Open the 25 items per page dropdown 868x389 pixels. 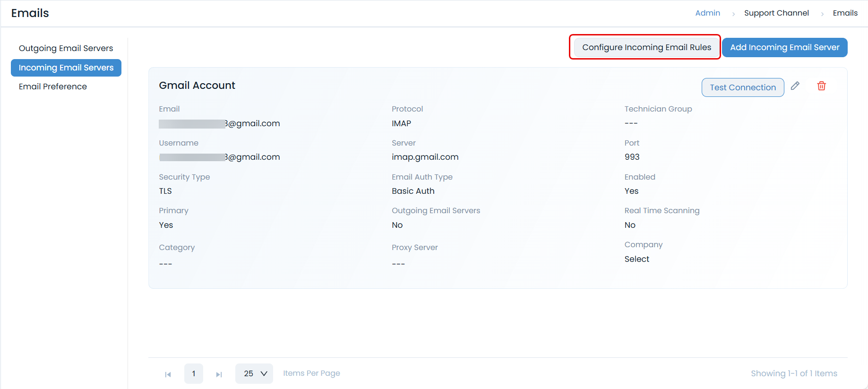click(254, 373)
